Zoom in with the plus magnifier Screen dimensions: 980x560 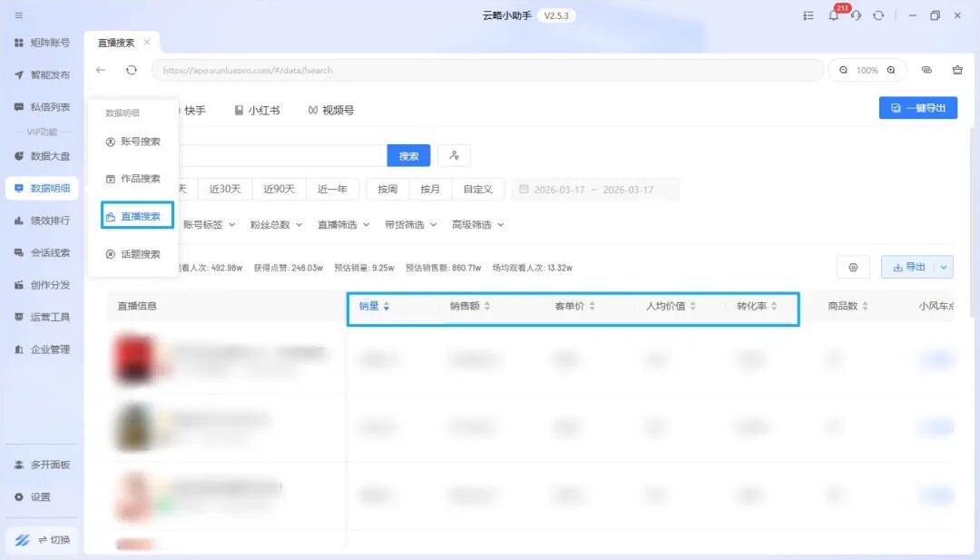tap(891, 70)
